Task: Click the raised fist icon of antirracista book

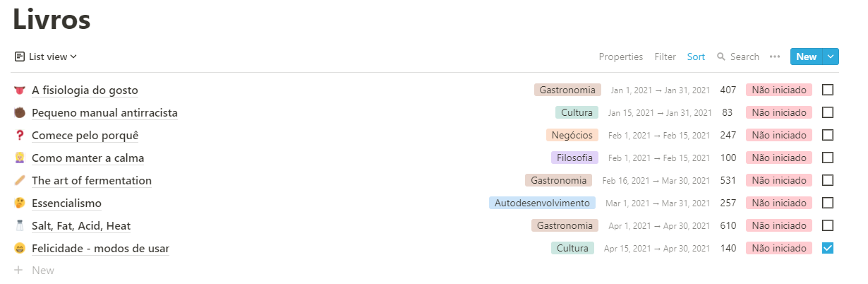Action: click(x=19, y=113)
